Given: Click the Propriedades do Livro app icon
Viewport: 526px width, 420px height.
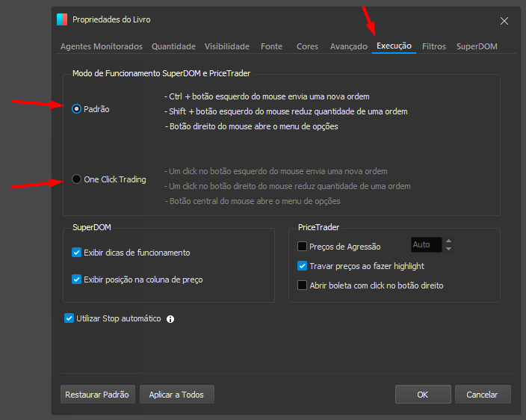Looking at the screenshot, I should pos(62,19).
